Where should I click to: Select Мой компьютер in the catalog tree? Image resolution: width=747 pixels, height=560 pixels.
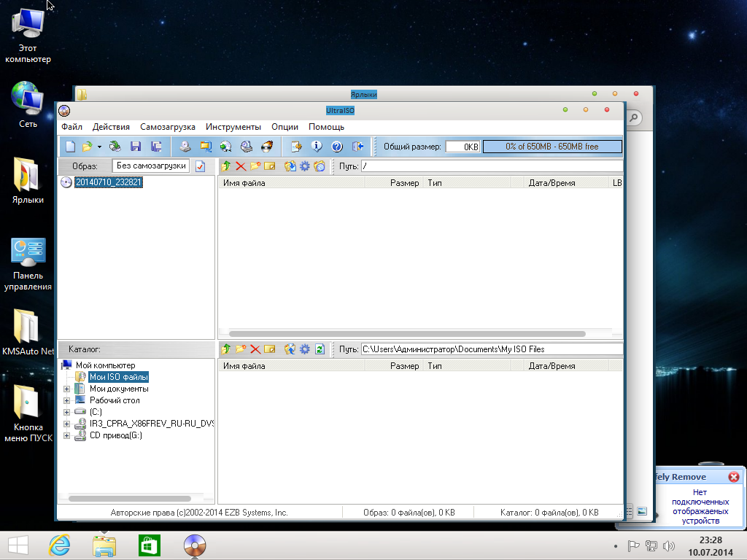point(105,365)
